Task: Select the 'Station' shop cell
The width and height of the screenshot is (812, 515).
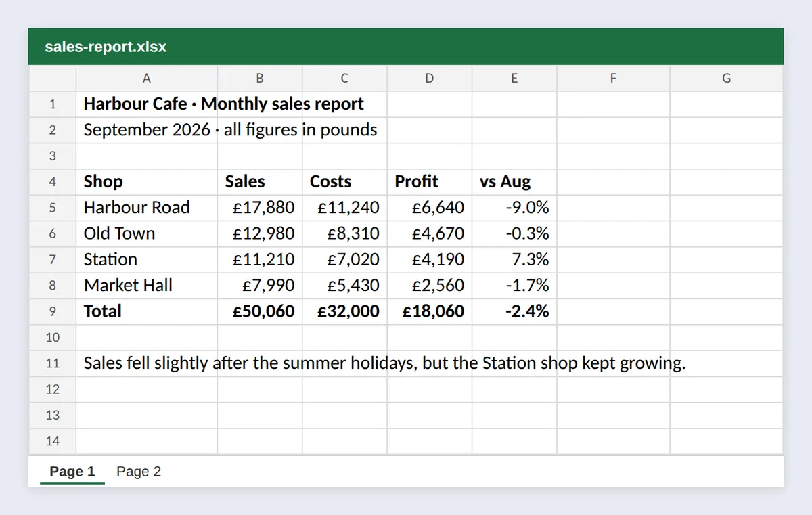Action: tap(147, 260)
